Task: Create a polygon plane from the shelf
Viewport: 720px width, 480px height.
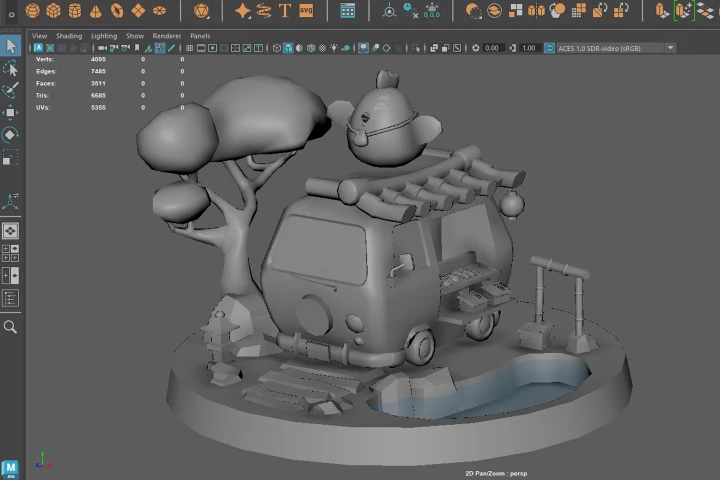Action: [x=138, y=11]
